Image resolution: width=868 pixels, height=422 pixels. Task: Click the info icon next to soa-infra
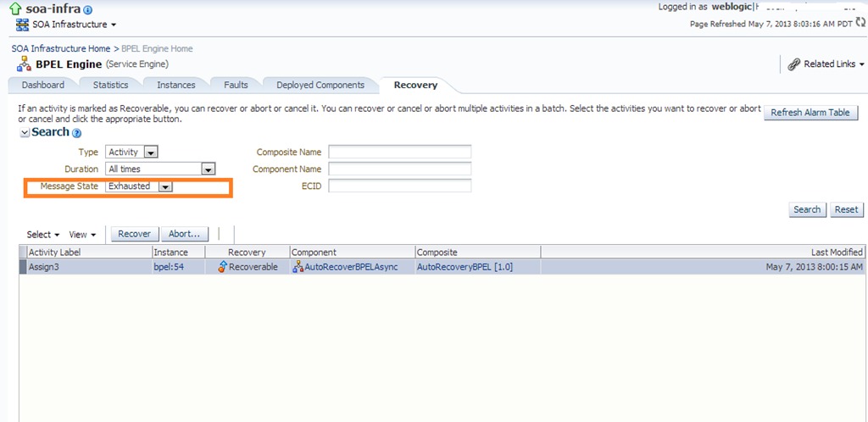point(88,10)
